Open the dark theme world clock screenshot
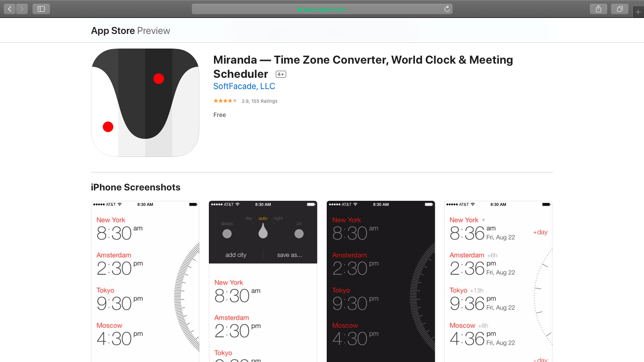644x362 pixels. [x=381, y=281]
